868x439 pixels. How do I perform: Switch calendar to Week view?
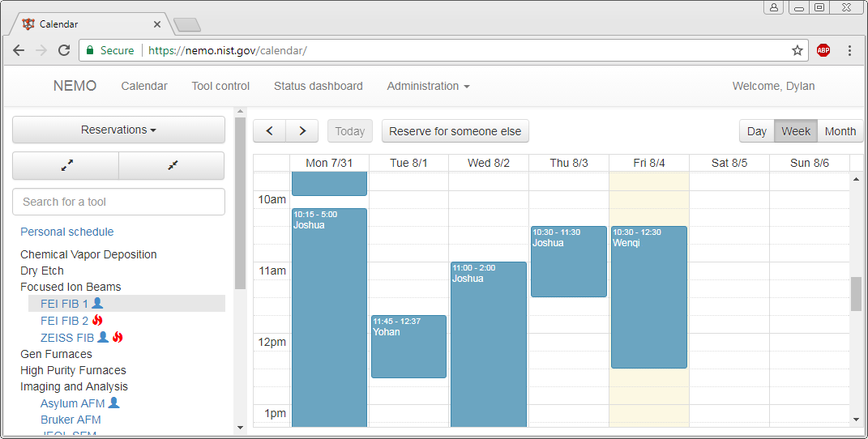click(796, 131)
